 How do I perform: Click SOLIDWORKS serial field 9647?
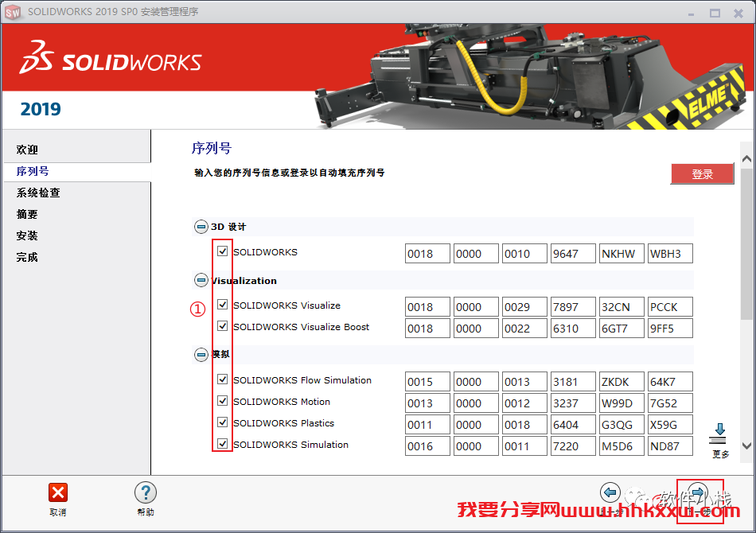[573, 254]
